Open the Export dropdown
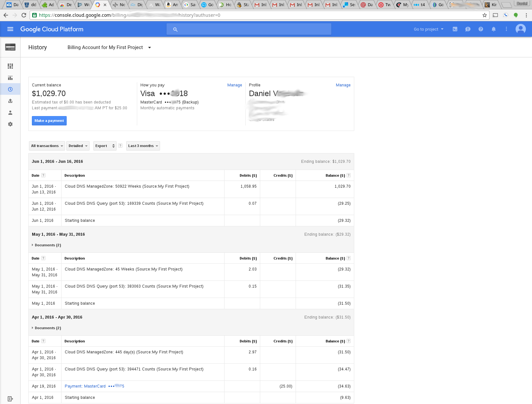 (105, 146)
